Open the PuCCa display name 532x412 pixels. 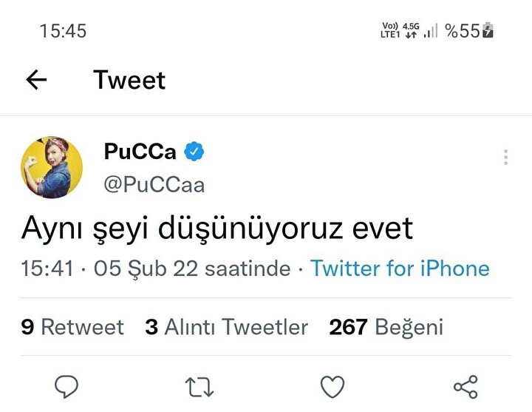point(140,152)
